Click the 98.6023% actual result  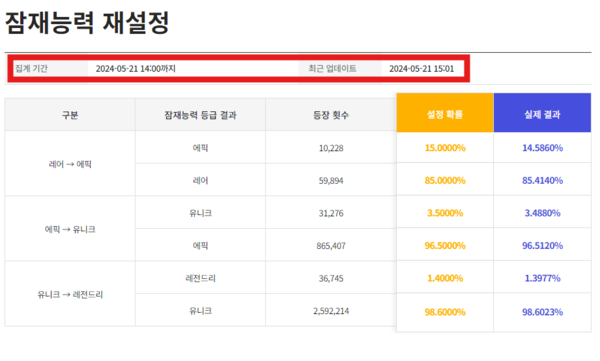[x=543, y=312]
